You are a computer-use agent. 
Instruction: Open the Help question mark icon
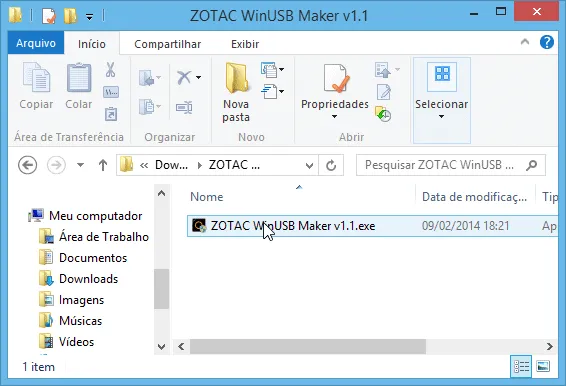tap(547, 42)
